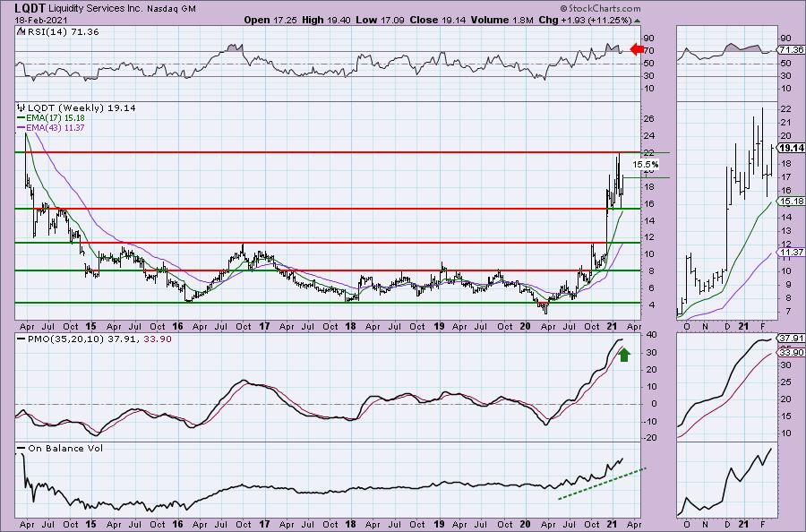Click the black line swatch before PMO label

click(21, 339)
